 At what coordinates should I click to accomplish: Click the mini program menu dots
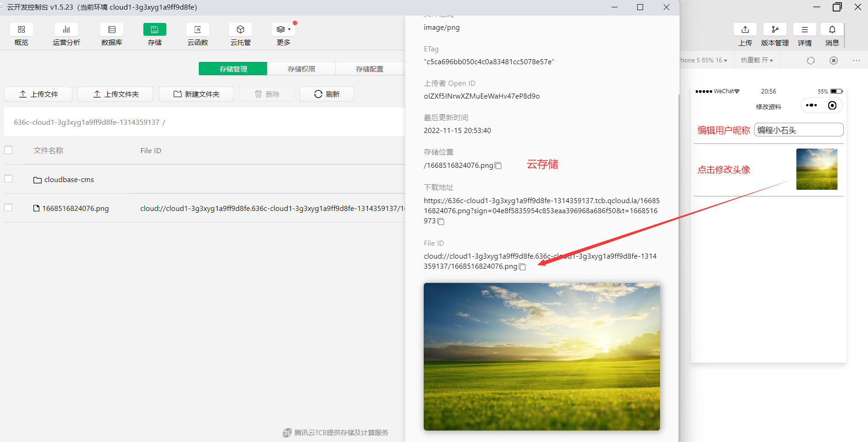coord(811,105)
